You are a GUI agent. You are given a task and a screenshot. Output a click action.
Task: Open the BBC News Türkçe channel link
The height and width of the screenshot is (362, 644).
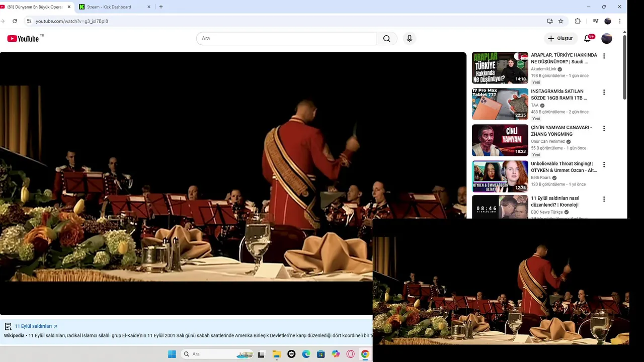click(x=547, y=212)
